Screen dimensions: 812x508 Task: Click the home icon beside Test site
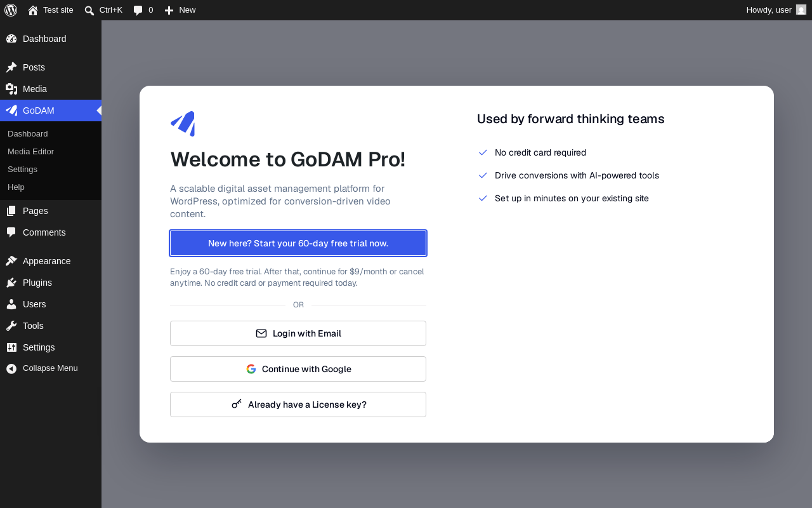(33, 10)
